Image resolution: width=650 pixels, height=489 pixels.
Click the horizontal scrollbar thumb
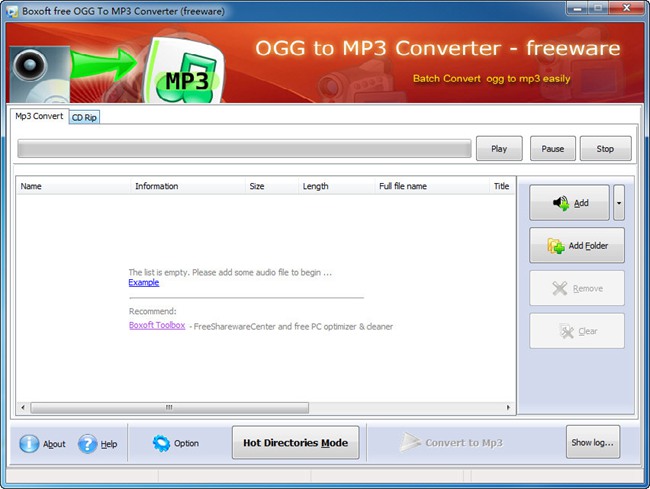(x=170, y=407)
